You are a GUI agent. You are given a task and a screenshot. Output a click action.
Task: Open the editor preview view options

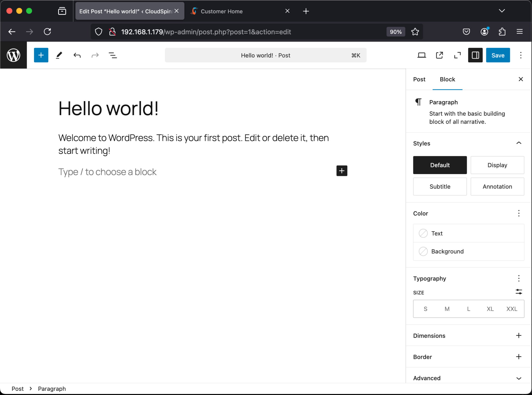[x=421, y=55]
